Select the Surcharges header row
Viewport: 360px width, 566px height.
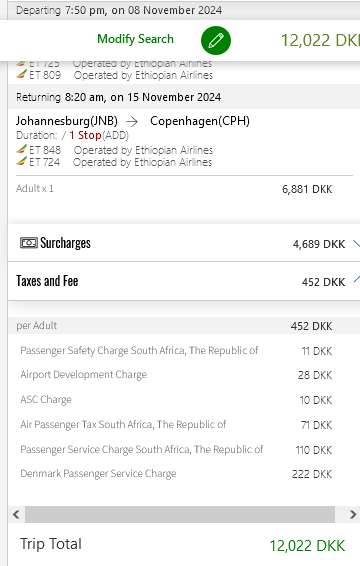pyautogui.click(x=184, y=243)
